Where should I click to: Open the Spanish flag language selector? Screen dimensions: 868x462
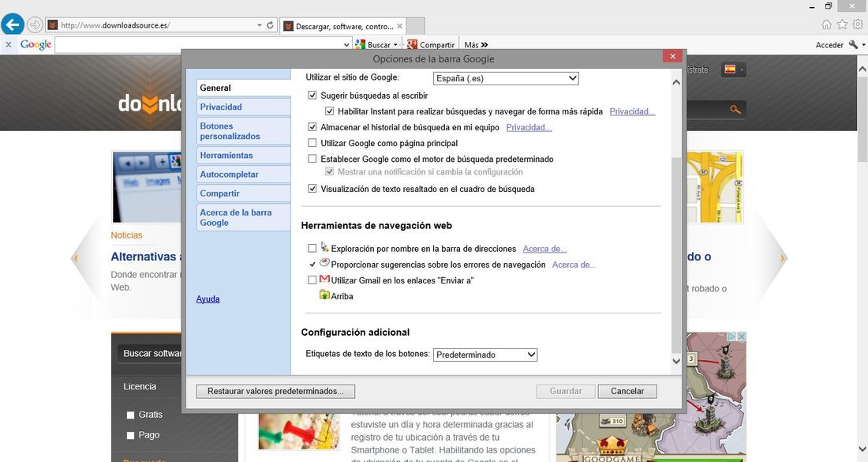(x=734, y=69)
